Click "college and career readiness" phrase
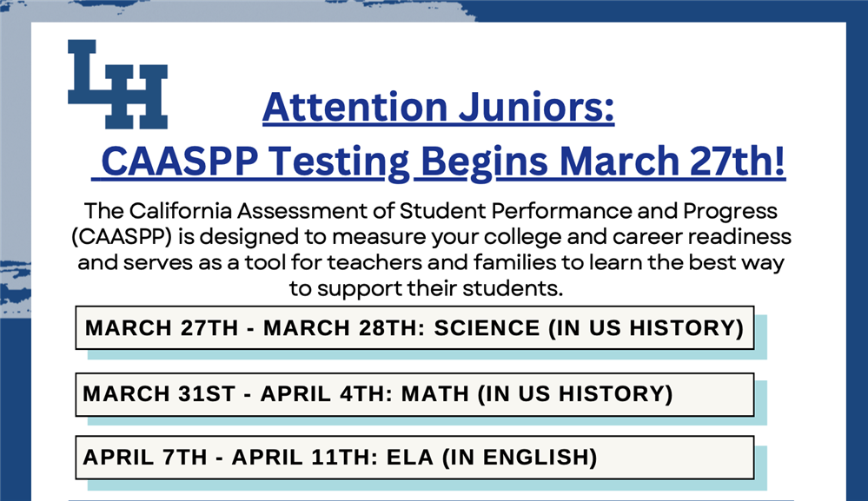This screenshot has height=501, width=868. tap(638, 237)
